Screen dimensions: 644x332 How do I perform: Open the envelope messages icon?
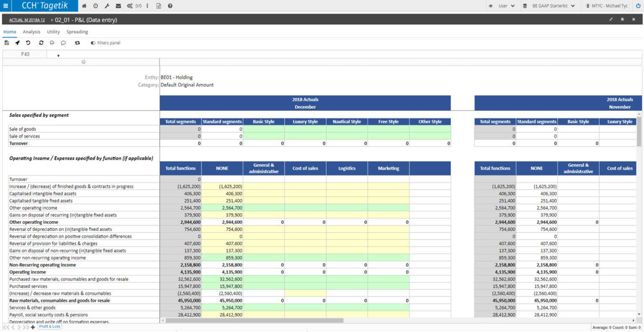coord(118,6)
